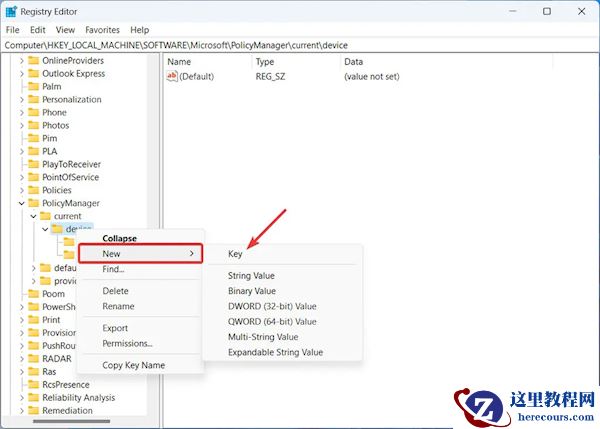Image resolution: width=600 pixels, height=429 pixels.
Task: Select the Phone folder icon
Action: tap(34, 113)
